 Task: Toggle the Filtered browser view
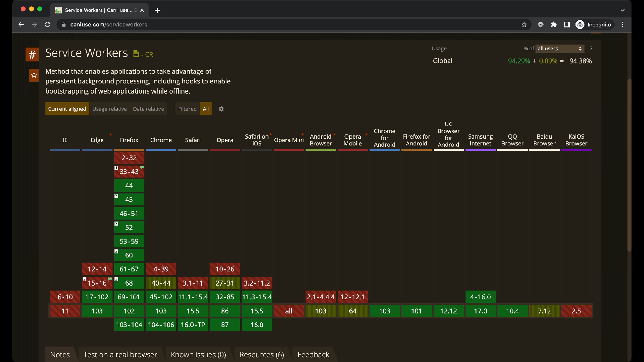click(x=187, y=109)
